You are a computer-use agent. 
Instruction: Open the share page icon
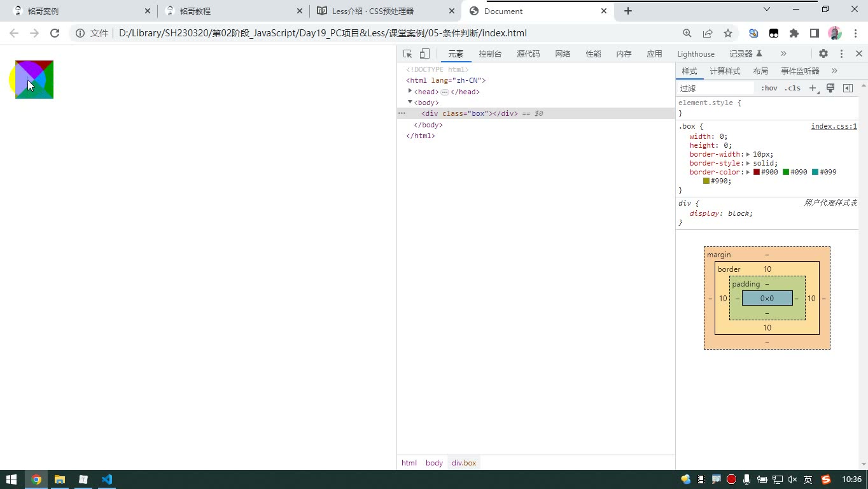708,33
